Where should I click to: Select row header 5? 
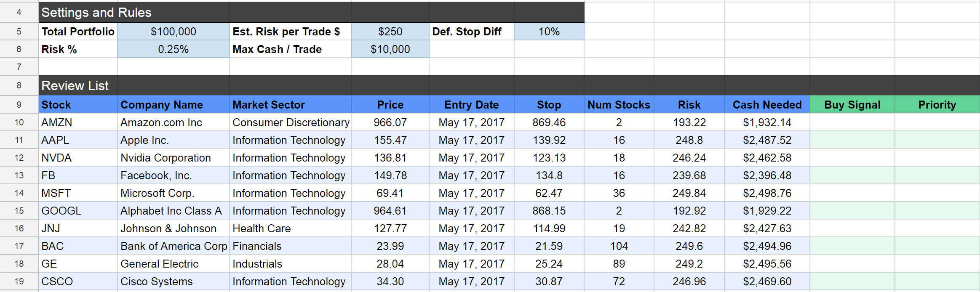tap(19, 32)
